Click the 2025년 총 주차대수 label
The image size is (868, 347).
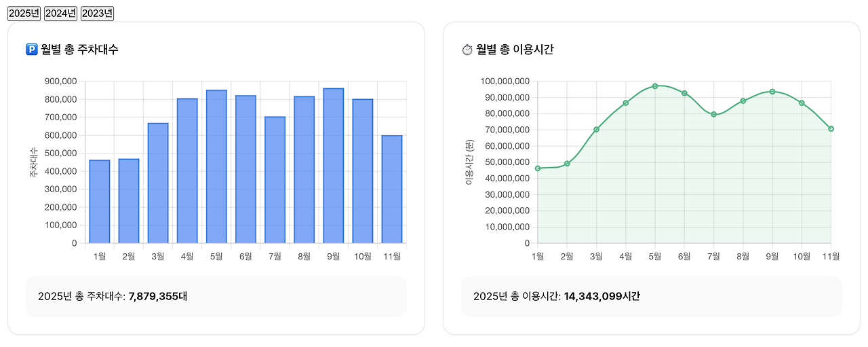(81, 296)
